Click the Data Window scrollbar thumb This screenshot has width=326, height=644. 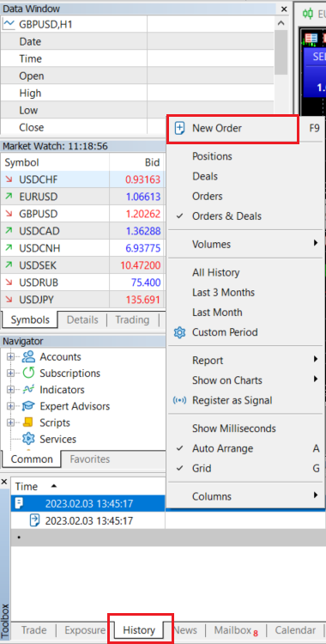click(281, 52)
